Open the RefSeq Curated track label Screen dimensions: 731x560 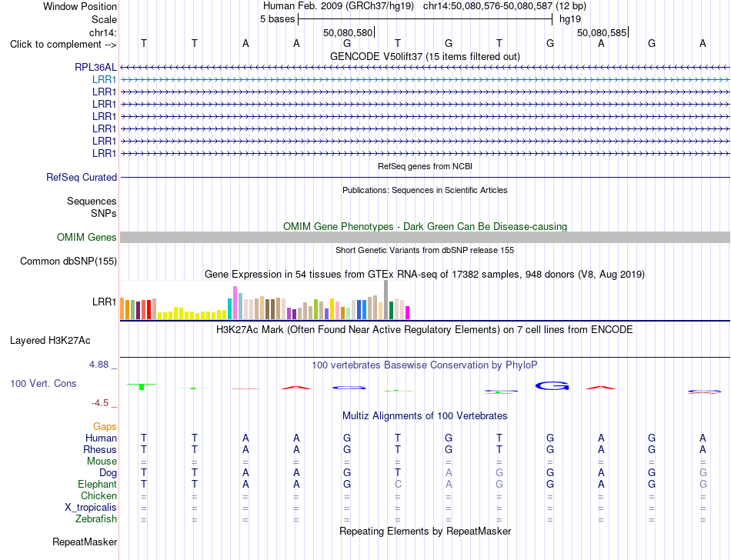click(82, 178)
